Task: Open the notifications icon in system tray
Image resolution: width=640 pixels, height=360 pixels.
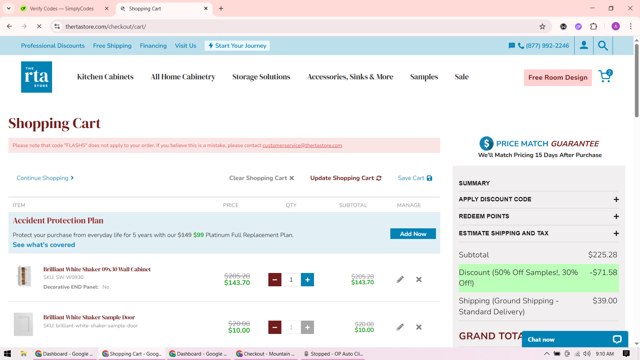Action: coord(626,353)
